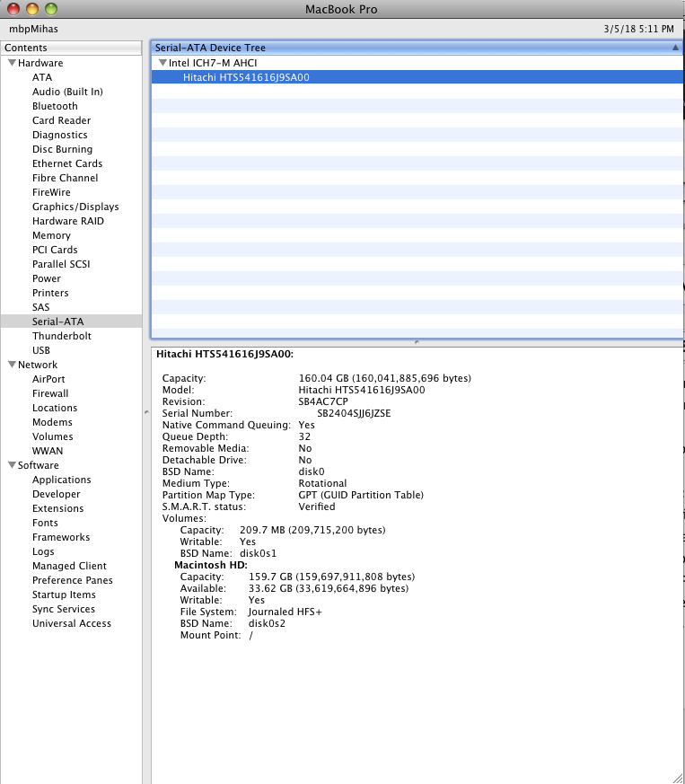Open Graphics/Displays information
The height and width of the screenshot is (784, 685).
pyautogui.click(x=75, y=207)
